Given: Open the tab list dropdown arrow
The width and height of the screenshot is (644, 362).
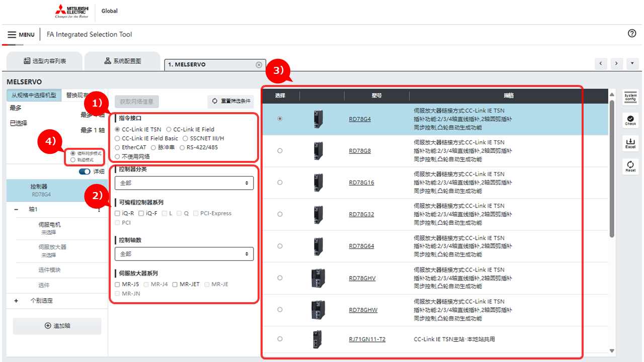Looking at the screenshot, I should coord(632,63).
